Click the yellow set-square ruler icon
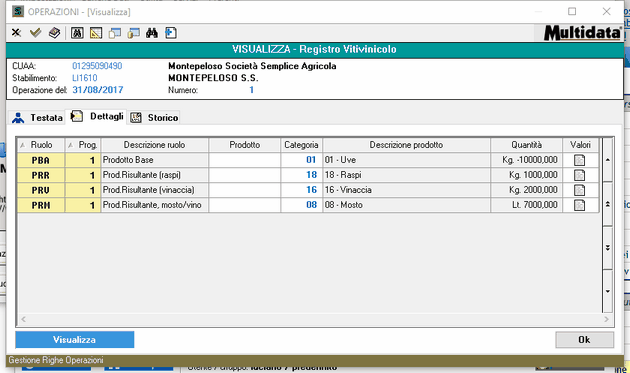The image size is (630, 373). point(96,33)
